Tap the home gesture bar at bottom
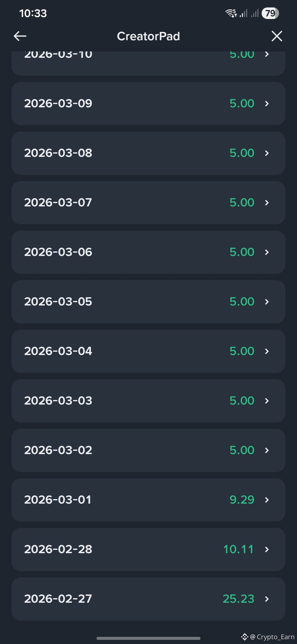The image size is (297, 644). point(148,638)
